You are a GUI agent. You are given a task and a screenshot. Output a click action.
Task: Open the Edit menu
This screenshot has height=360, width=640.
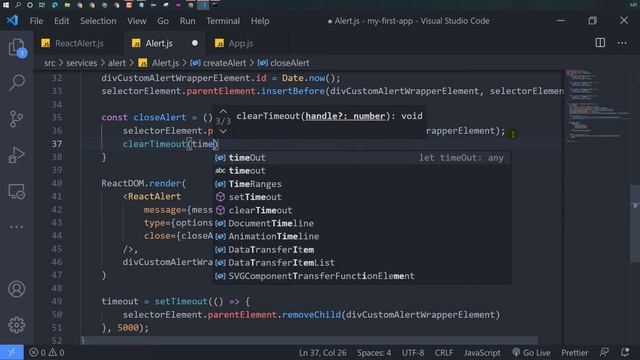[61, 21]
